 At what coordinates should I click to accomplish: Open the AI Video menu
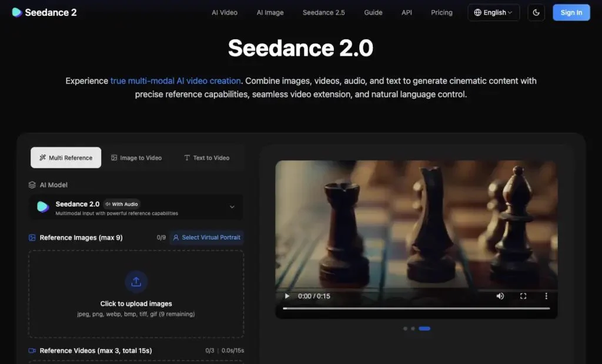225,13
